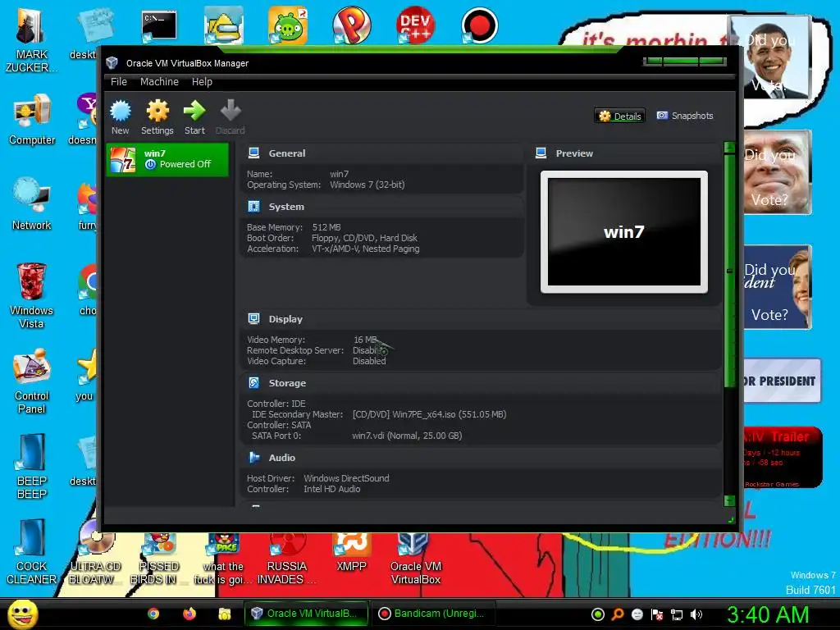Click the General section header
Viewport: 840px width, 630px height.
pyautogui.click(x=287, y=153)
